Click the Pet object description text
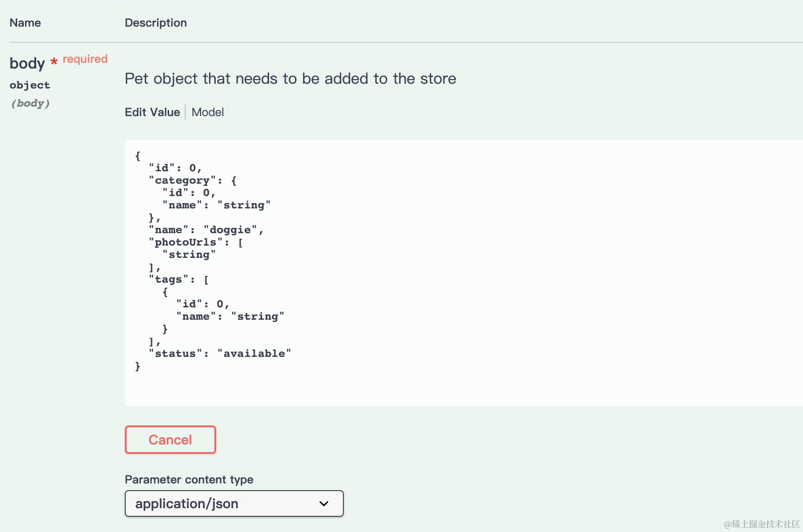 pyautogui.click(x=291, y=79)
